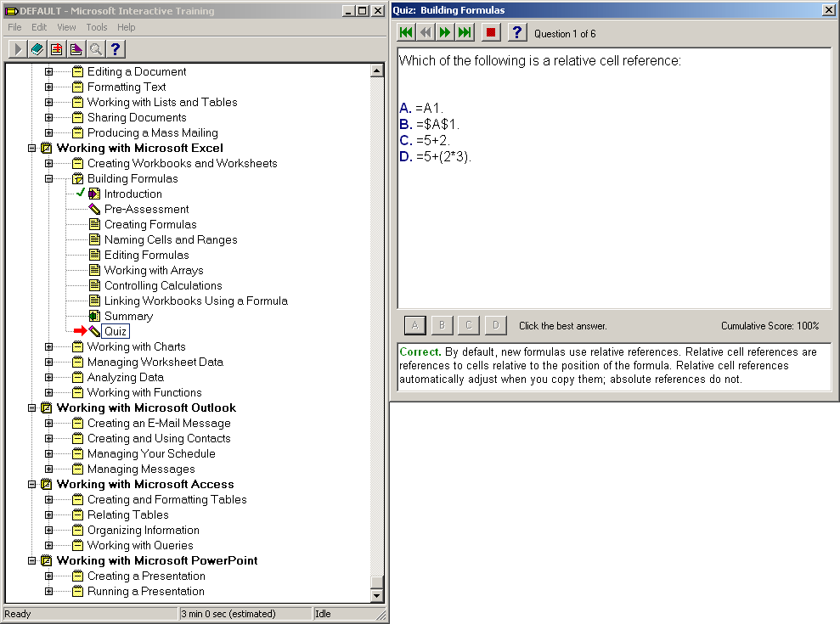Go to previous quiz question button
Viewport: 840px width, 624px height.
pos(426,32)
